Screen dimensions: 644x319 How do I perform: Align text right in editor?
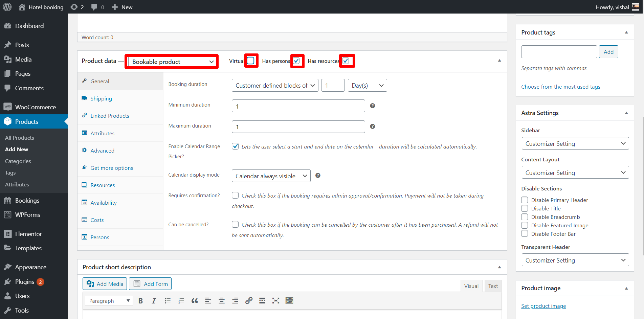(235, 301)
